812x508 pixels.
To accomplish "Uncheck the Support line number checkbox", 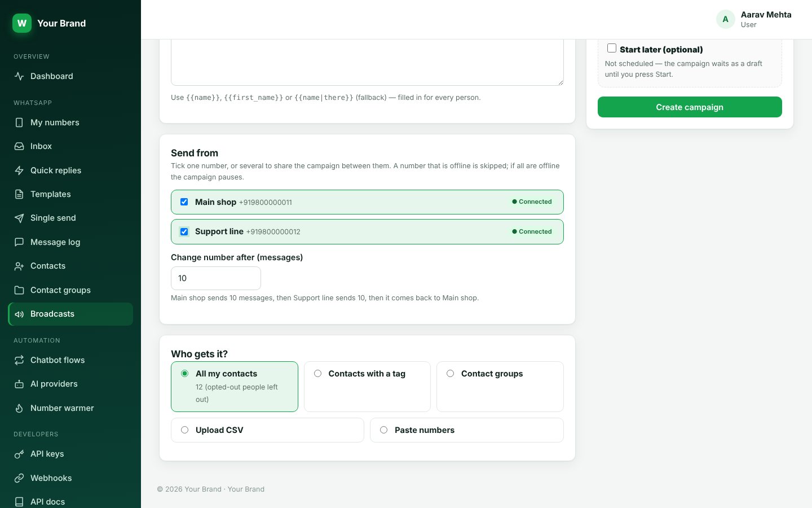I will (184, 231).
